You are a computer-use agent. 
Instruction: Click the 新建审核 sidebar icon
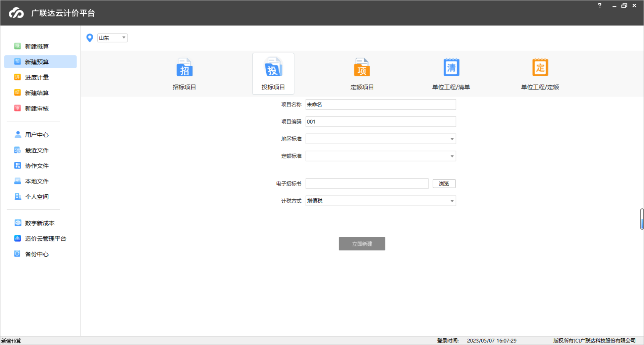click(x=17, y=108)
